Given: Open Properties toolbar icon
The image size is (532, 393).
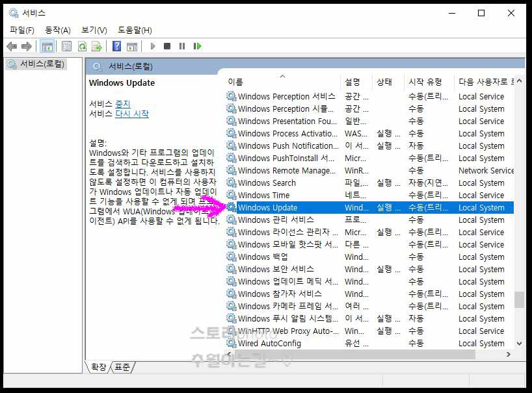Looking at the screenshot, I should point(66,46).
